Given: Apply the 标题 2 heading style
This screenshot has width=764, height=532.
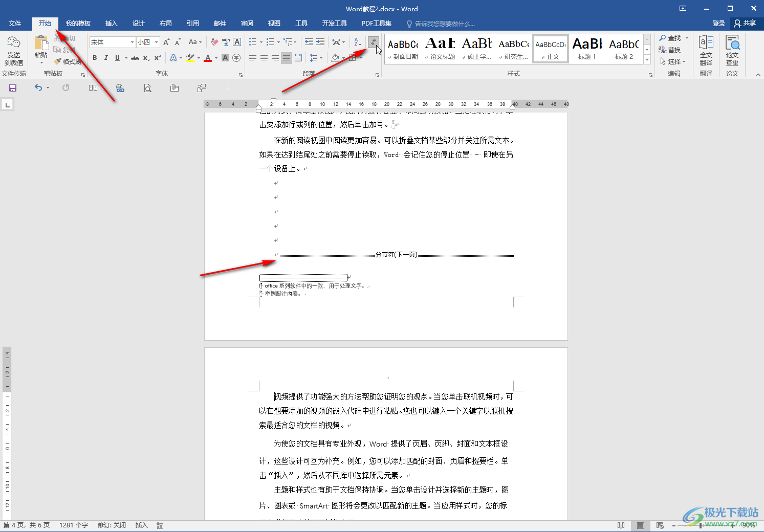Looking at the screenshot, I should (x=624, y=49).
